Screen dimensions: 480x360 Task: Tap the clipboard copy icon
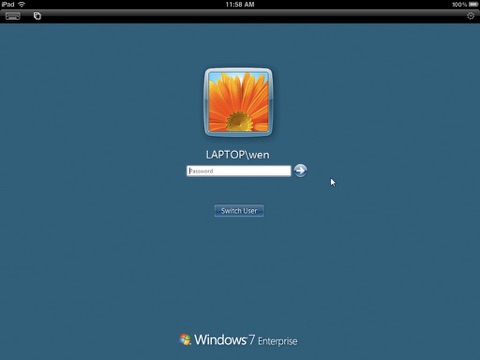click(x=37, y=16)
